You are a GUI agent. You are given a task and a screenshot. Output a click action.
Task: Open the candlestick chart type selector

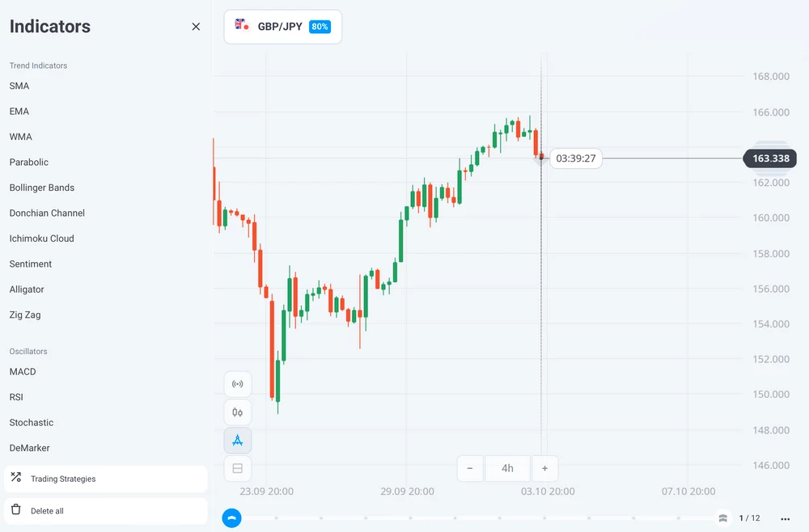[237, 412]
